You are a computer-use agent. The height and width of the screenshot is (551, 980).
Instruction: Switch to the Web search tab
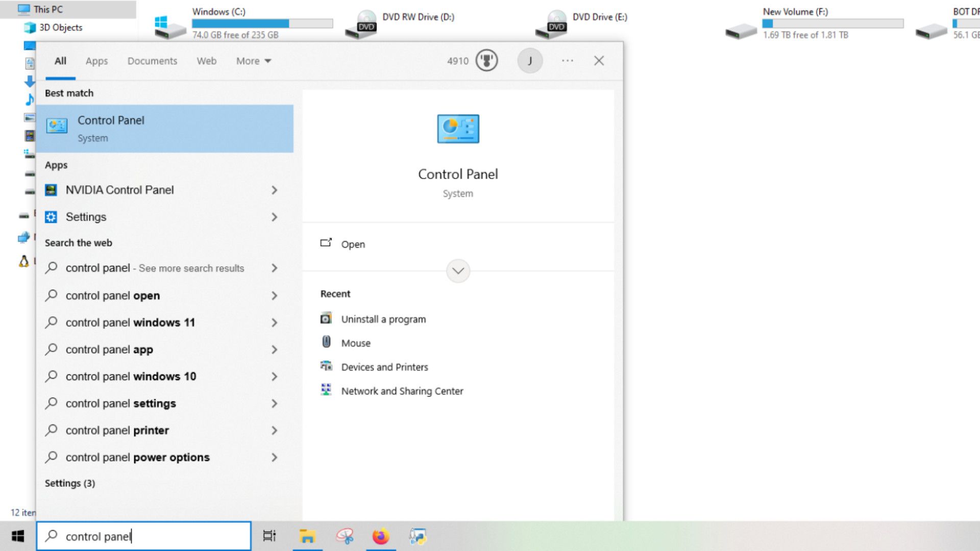coord(207,61)
